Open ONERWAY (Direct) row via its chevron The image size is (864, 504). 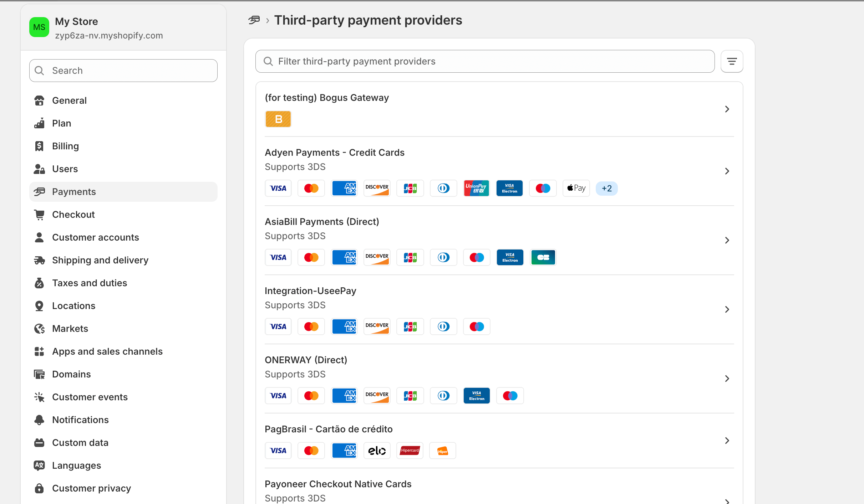[x=727, y=379]
